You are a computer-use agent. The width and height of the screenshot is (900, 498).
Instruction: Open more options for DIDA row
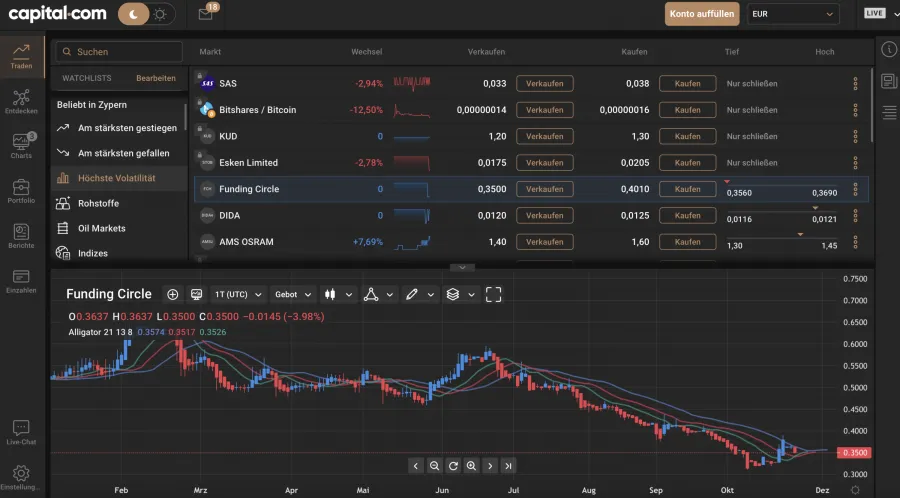pyautogui.click(x=855, y=216)
